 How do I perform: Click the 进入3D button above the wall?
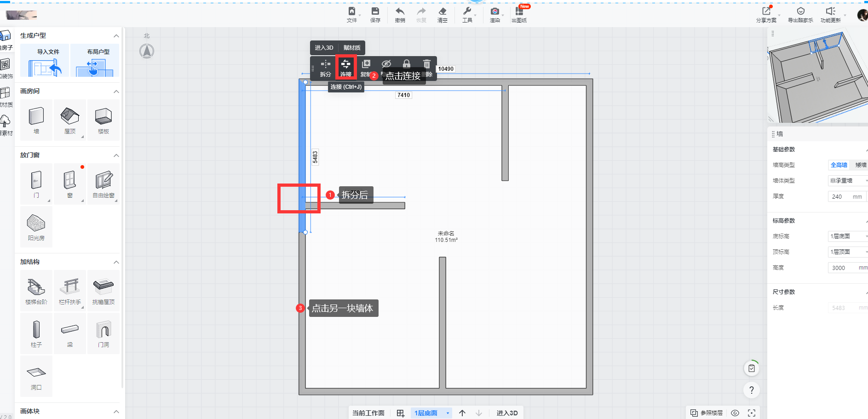click(324, 48)
